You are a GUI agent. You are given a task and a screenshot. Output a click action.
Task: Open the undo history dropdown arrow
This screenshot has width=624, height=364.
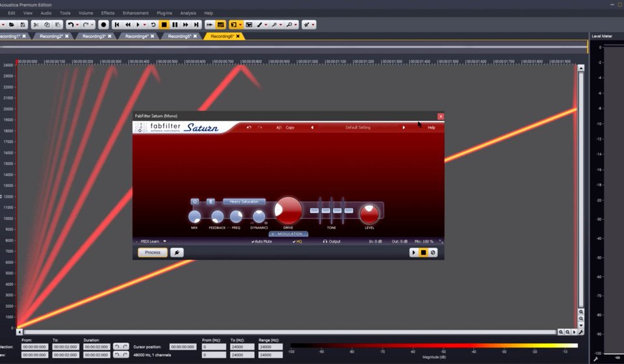pyautogui.click(x=77, y=25)
